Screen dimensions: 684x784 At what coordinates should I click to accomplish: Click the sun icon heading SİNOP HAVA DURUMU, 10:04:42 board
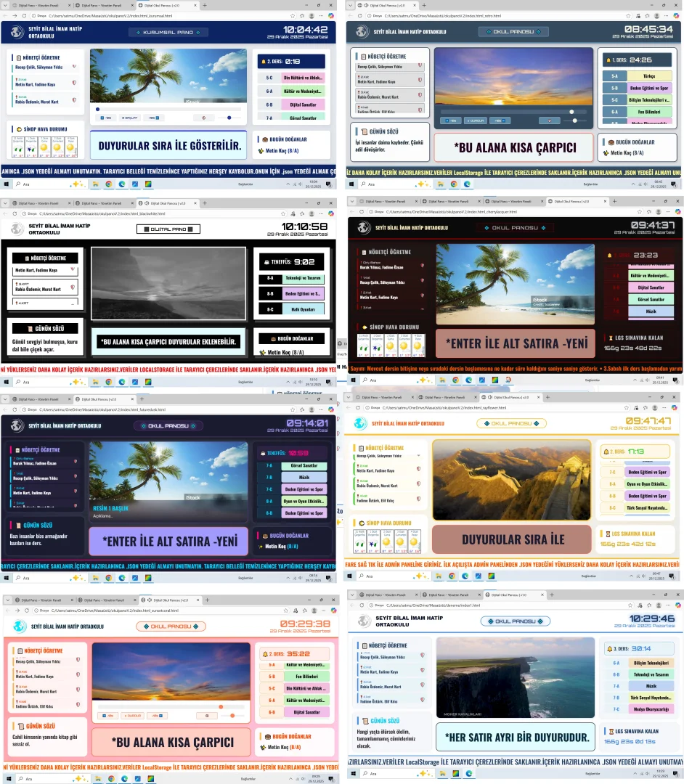coord(18,128)
